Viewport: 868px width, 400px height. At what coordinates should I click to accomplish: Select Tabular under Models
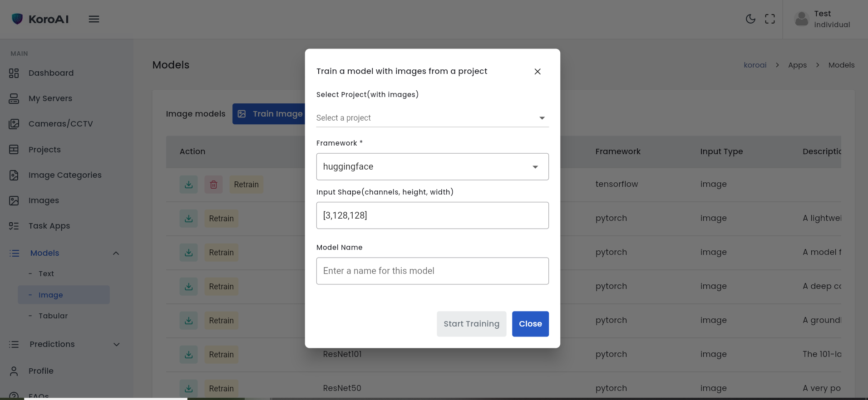coord(53,316)
